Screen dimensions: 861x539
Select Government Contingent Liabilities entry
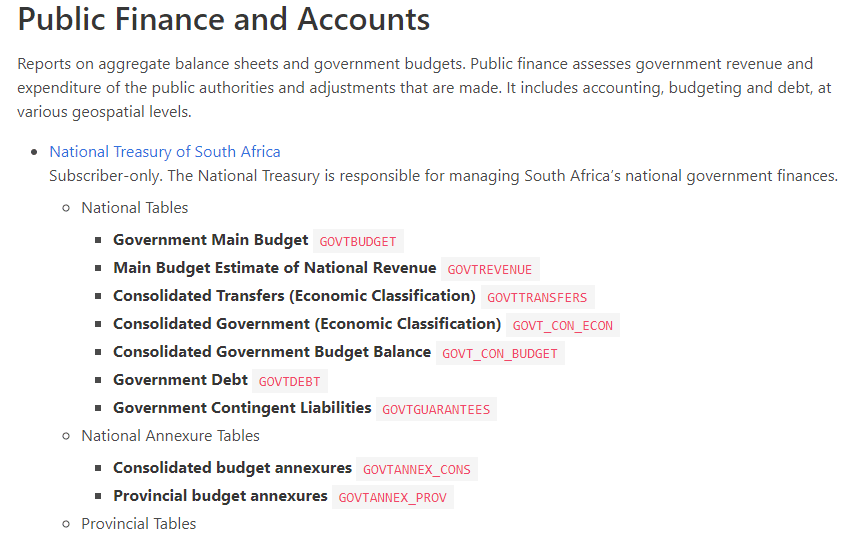pyautogui.click(x=242, y=408)
